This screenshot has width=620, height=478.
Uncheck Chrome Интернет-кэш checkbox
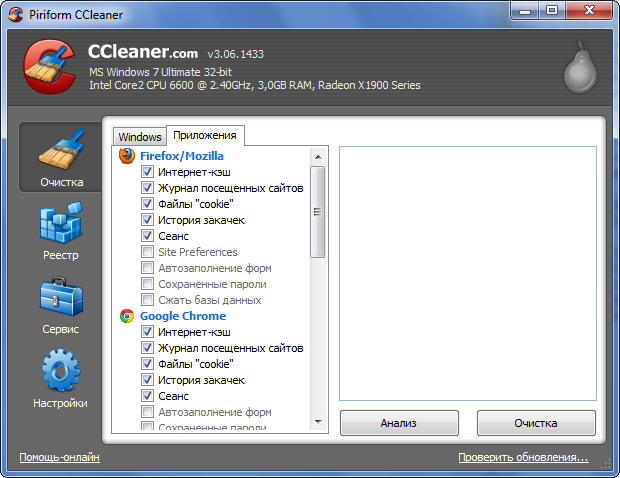click(147, 332)
